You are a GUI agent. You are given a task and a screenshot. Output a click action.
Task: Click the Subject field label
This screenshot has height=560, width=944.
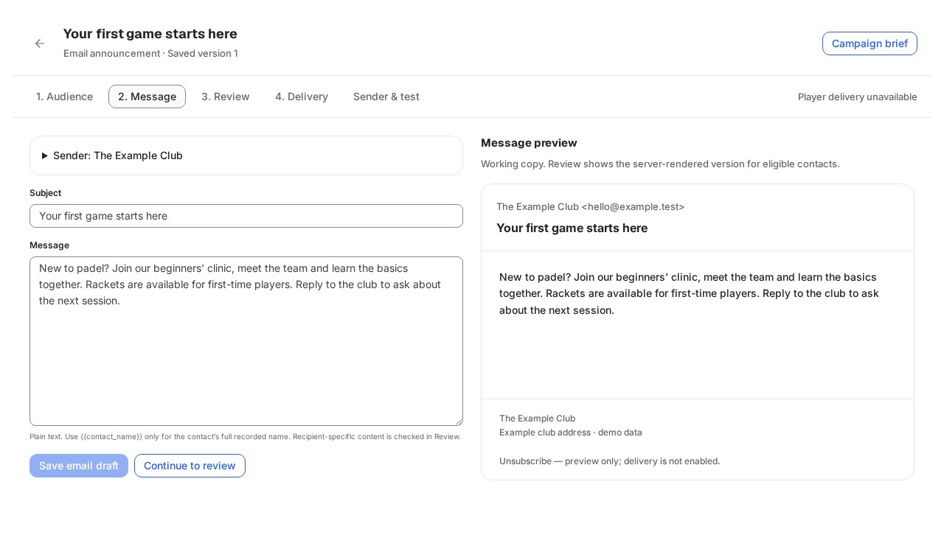pos(45,193)
